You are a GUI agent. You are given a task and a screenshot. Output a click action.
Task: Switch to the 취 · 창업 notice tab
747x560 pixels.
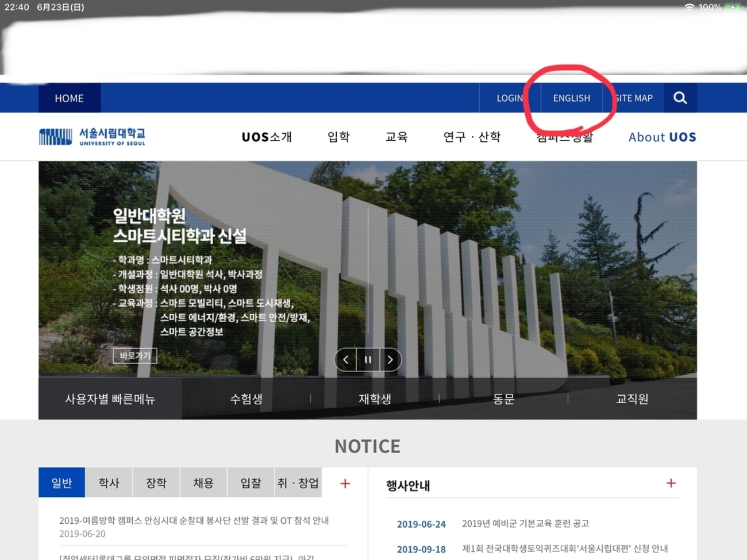coord(298,482)
